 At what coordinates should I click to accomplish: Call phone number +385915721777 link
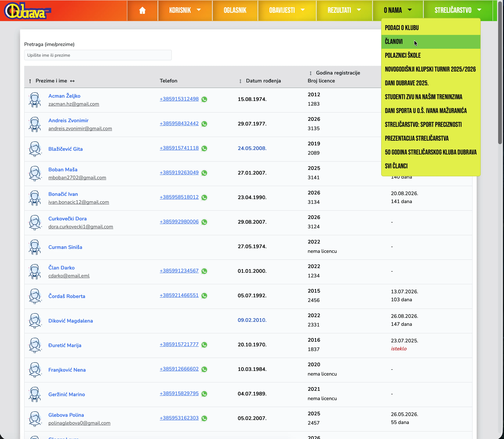coord(179,344)
